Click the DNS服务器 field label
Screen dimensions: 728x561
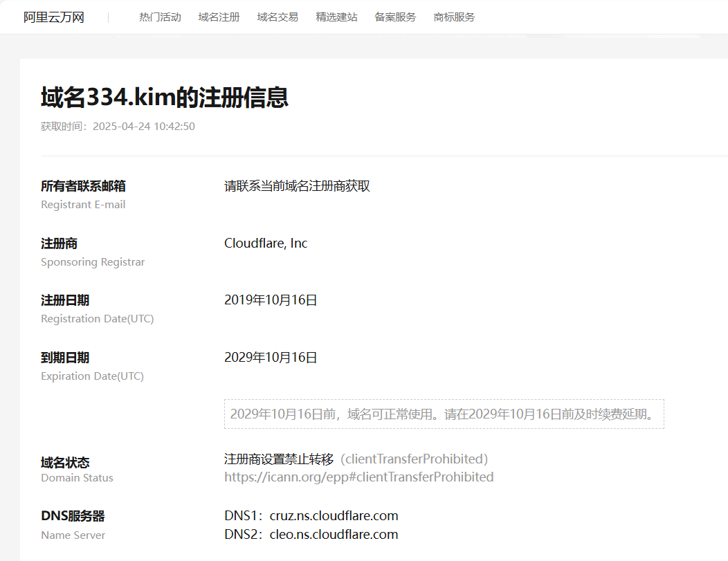[x=73, y=516]
